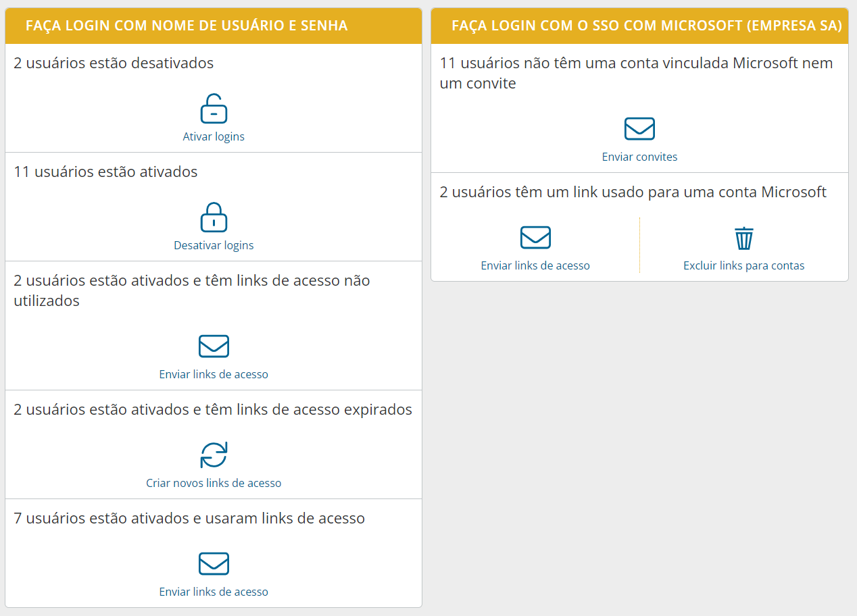Open the Desativar logins link
Screen dimensions: 857x616
click(x=214, y=245)
